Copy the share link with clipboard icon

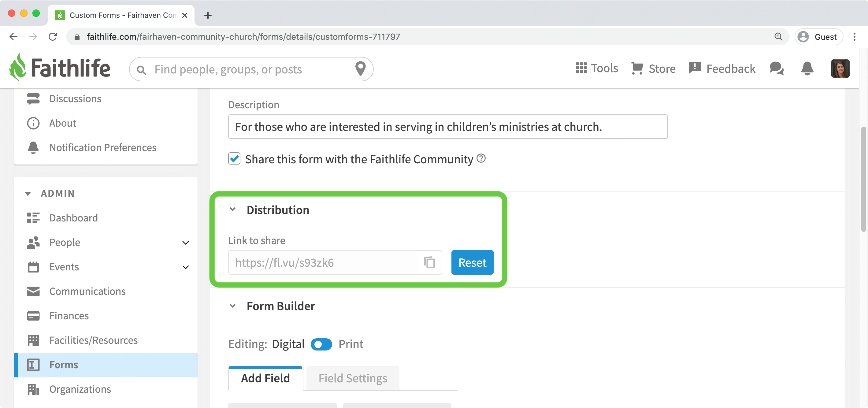[x=429, y=262]
